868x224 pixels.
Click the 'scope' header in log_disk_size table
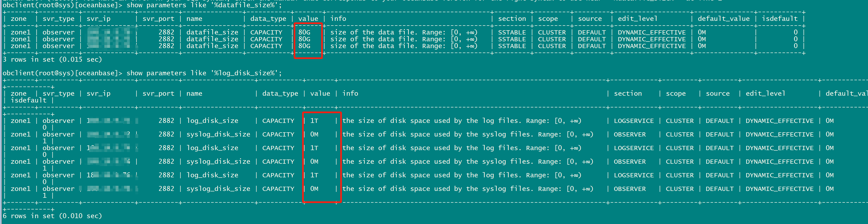676,94
